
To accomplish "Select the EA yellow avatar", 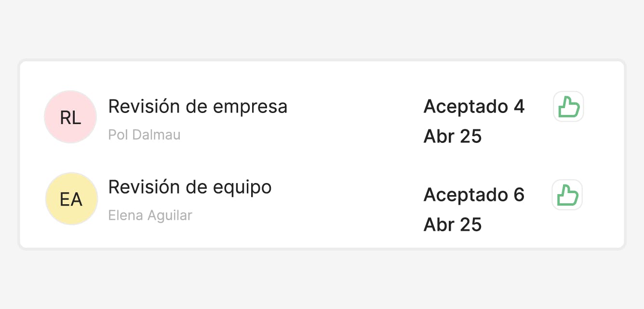I will 71,198.
